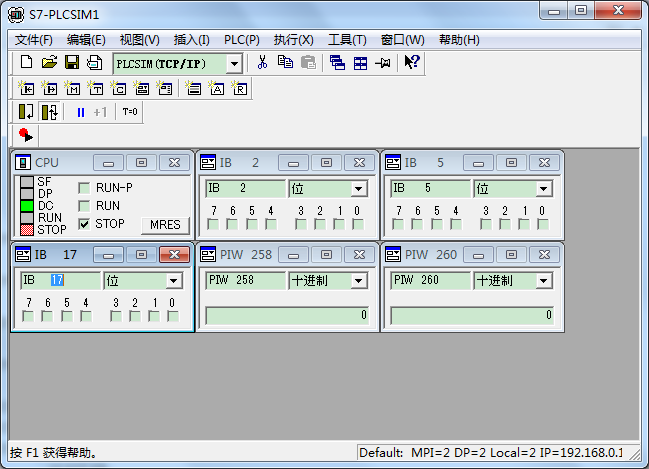Screen dimensions: 649x469
Task: Advance one scan with +1 button
Action: 100,112
